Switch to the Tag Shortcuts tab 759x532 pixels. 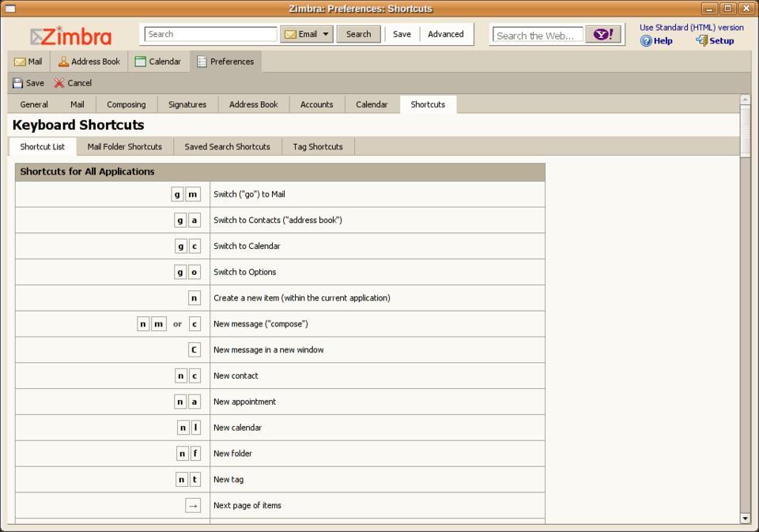318,147
